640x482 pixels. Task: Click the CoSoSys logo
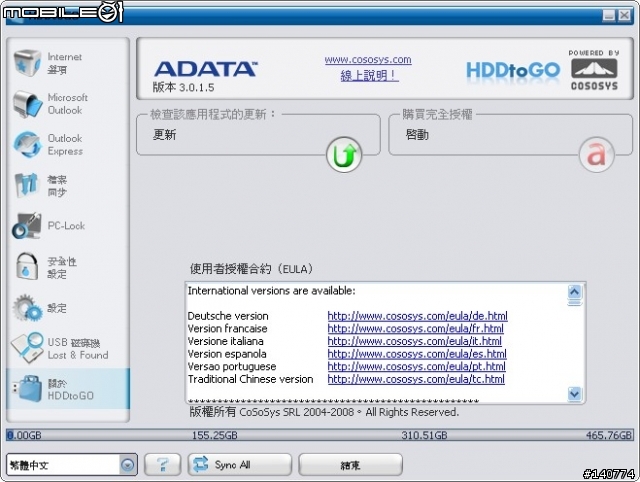(594, 70)
